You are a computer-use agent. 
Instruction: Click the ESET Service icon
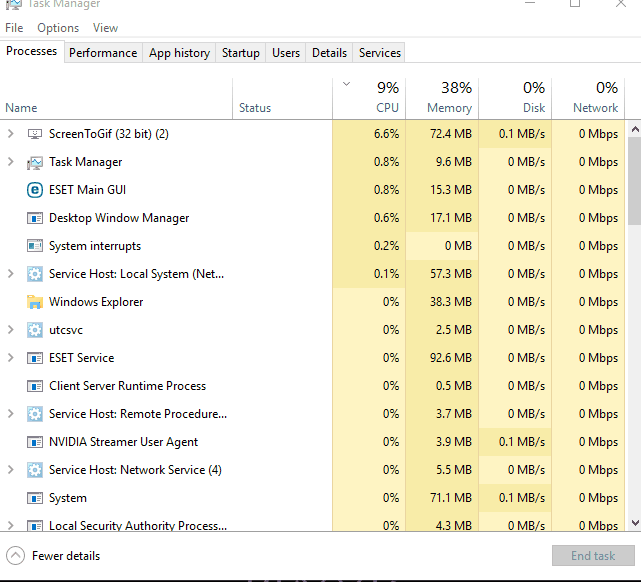click(x=35, y=358)
